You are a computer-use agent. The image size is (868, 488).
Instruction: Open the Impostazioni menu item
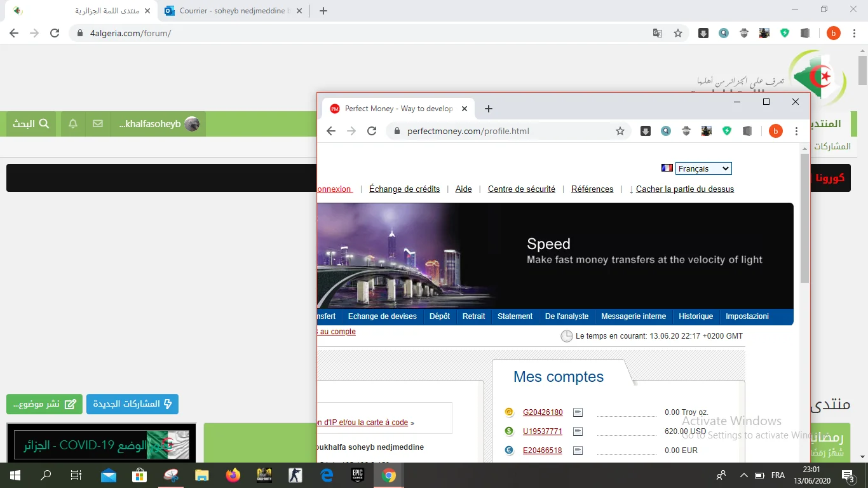[747, 316]
